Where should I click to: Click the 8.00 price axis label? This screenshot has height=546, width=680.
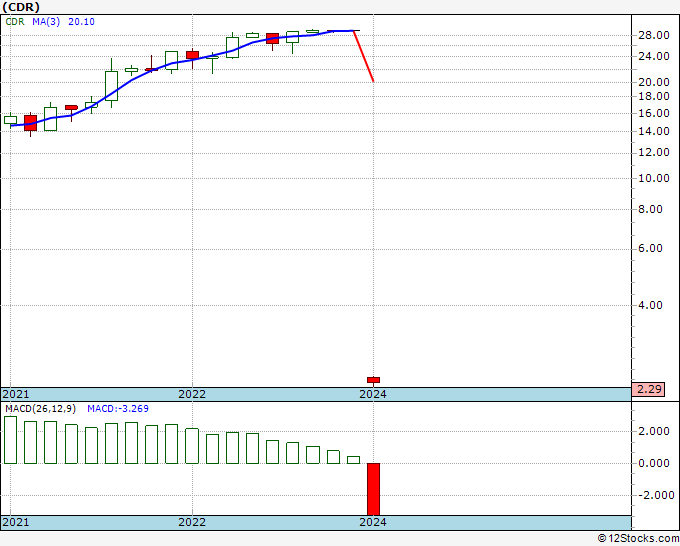point(651,209)
